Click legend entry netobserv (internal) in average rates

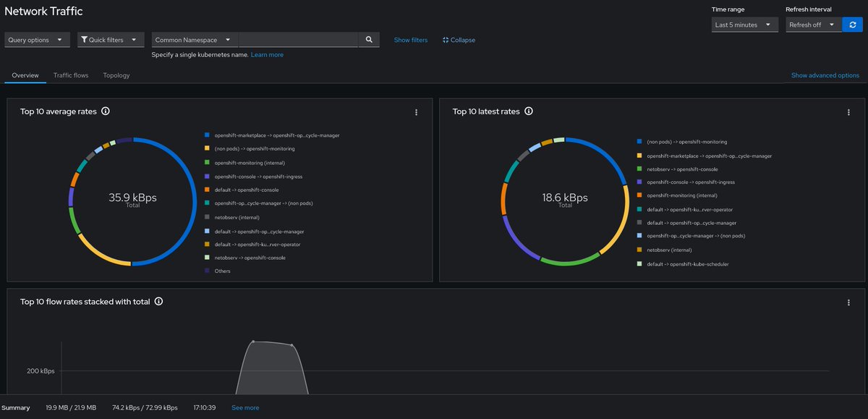pos(237,217)
